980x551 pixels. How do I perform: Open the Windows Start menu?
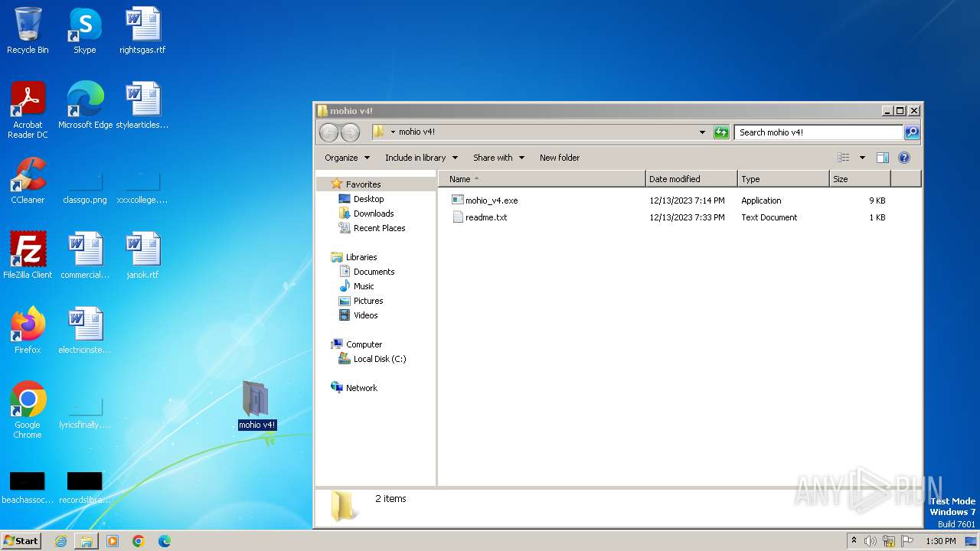21,540
